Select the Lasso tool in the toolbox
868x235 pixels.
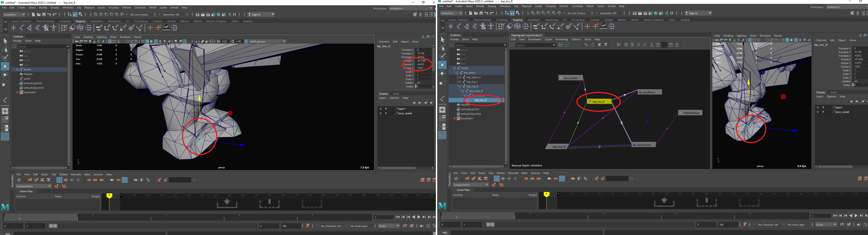[x=5, y=49]
